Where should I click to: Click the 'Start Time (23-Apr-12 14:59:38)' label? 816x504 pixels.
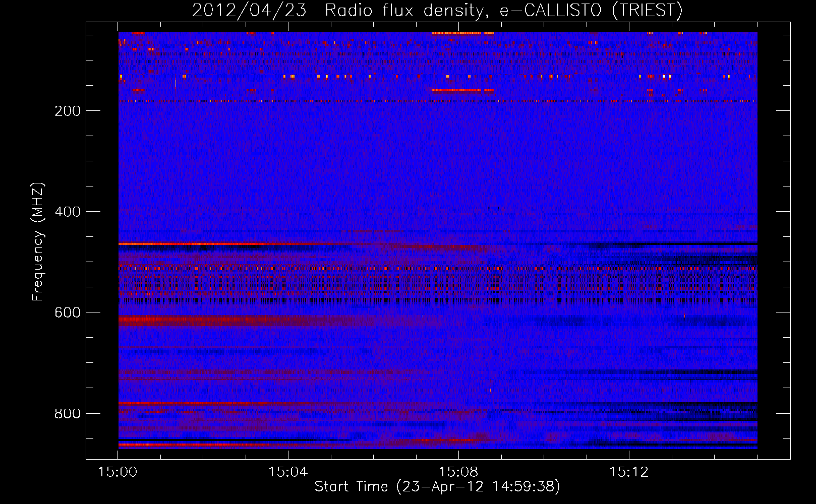click(x=437, y=487)
